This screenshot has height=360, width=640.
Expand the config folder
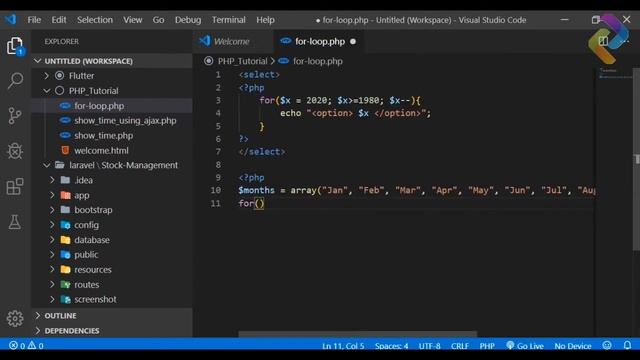(x=52, y=225)
